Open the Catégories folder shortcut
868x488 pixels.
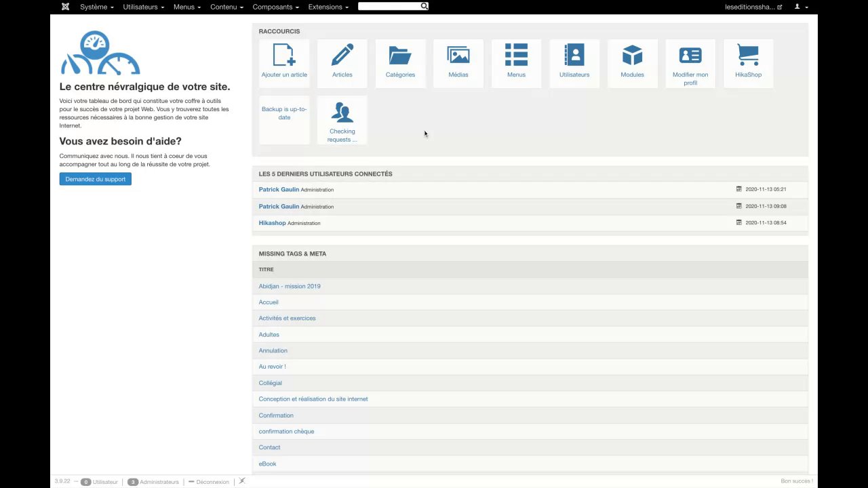tap(400, 63)
